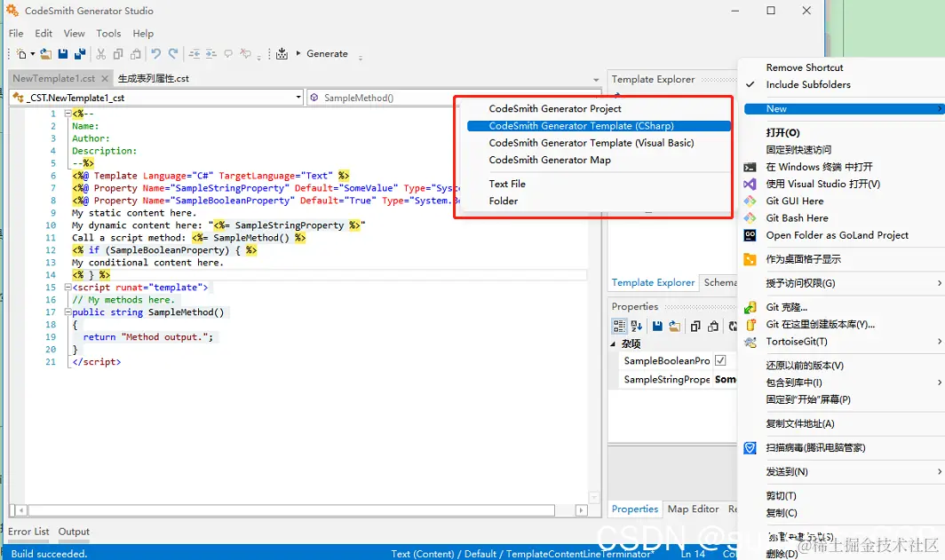Screen dimensions: 945x560
Task: Click the Save toolbar icon
Action: 63,54
